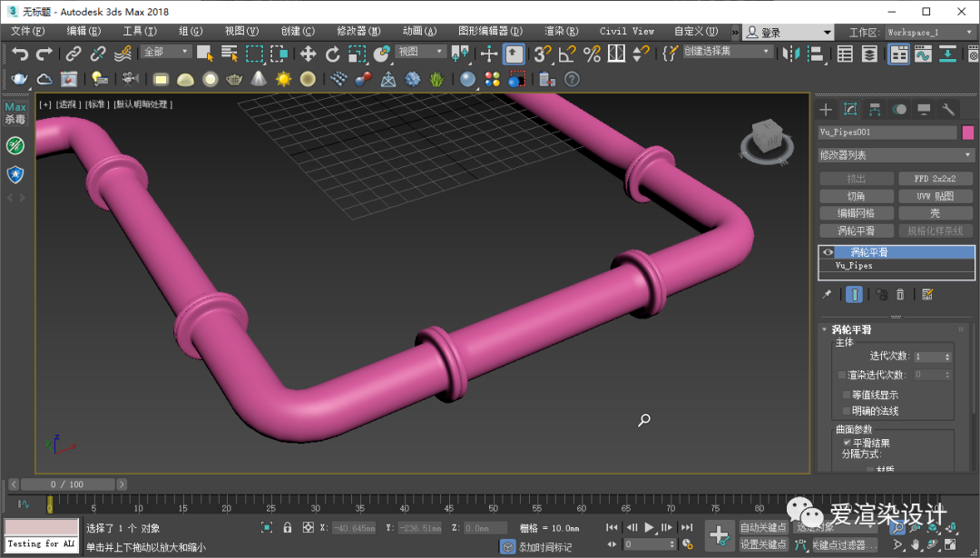Click the 0 / 100 time slider
The height and width of the screenshot is (558, 980).
tap(67, 485)
